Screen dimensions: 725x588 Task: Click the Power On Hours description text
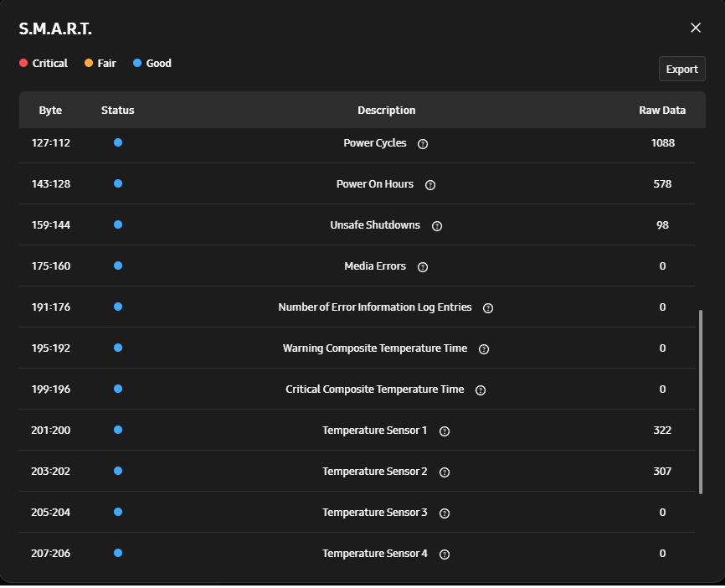pyautogui.click(x=375, y=184)
